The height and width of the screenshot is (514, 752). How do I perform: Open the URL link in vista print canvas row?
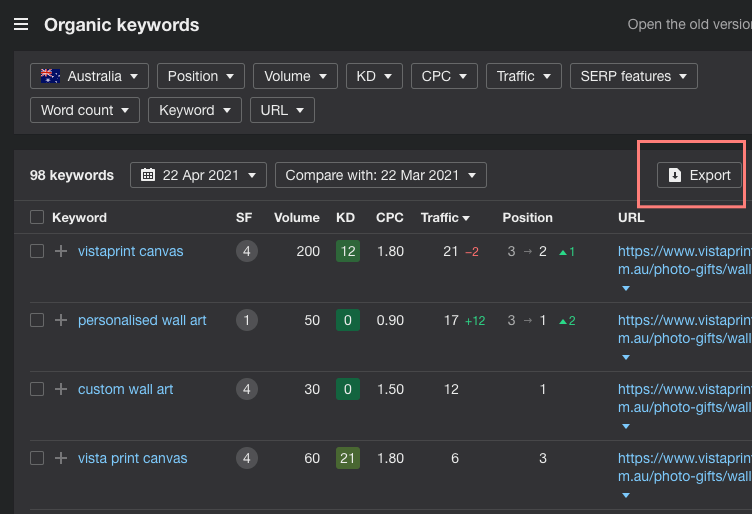tap(685, 467)
